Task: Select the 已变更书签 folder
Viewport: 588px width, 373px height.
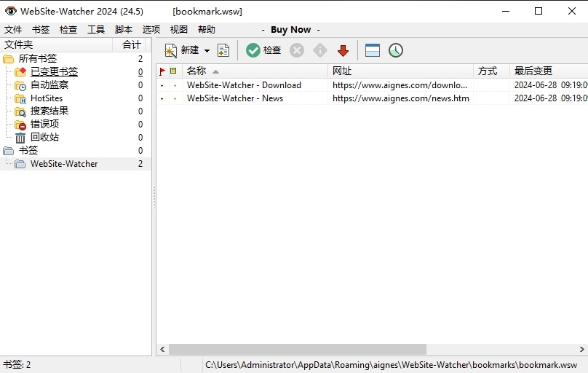Action: click(54, 71)
